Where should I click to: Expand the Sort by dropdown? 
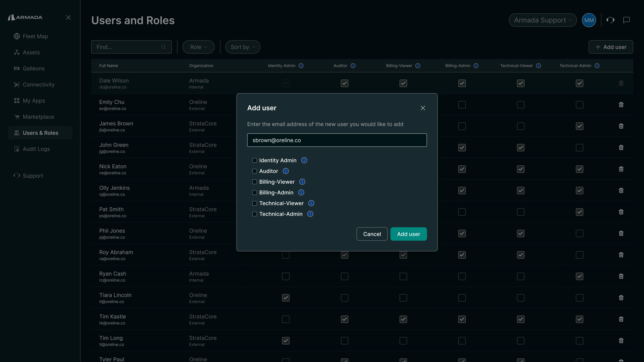pyautogui.click(x=243, y=47)
